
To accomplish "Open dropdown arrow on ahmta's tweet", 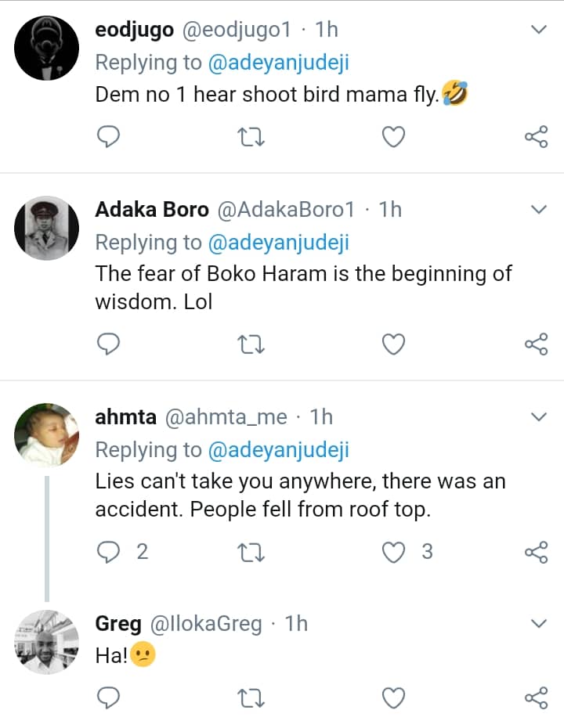I will tap(538, 417).
